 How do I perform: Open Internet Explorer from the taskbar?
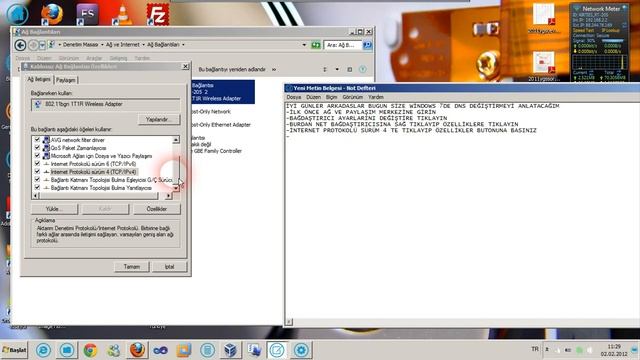tap(43, 350)
